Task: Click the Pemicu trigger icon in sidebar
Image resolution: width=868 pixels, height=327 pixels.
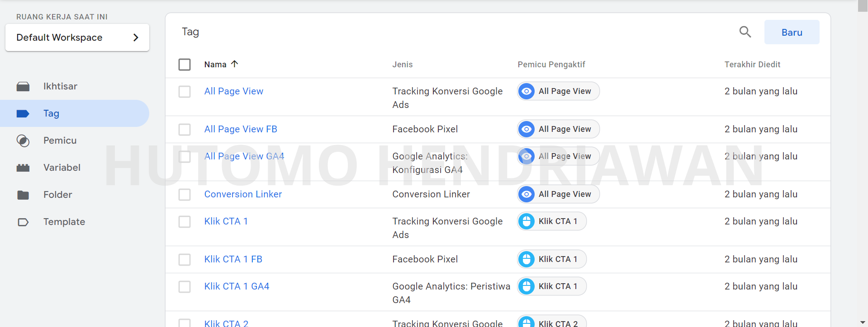Action: point(23,140)
